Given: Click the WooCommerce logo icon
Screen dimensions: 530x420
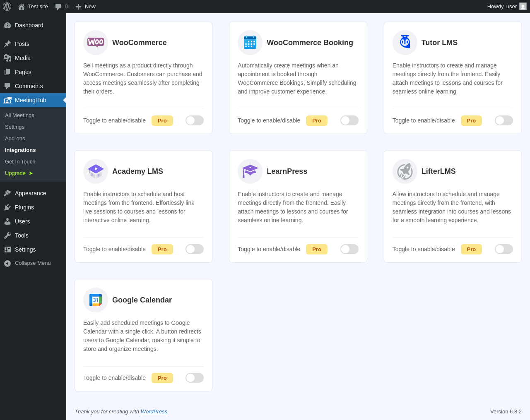Looking at the screenshot, I should [96, 43].
